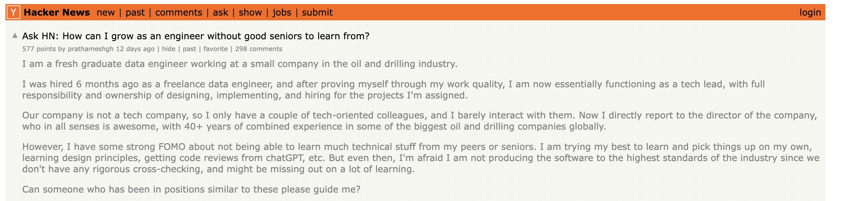The image size is (868, 201).
Task: Open the Ask HN post title
Action: (196, 36)
